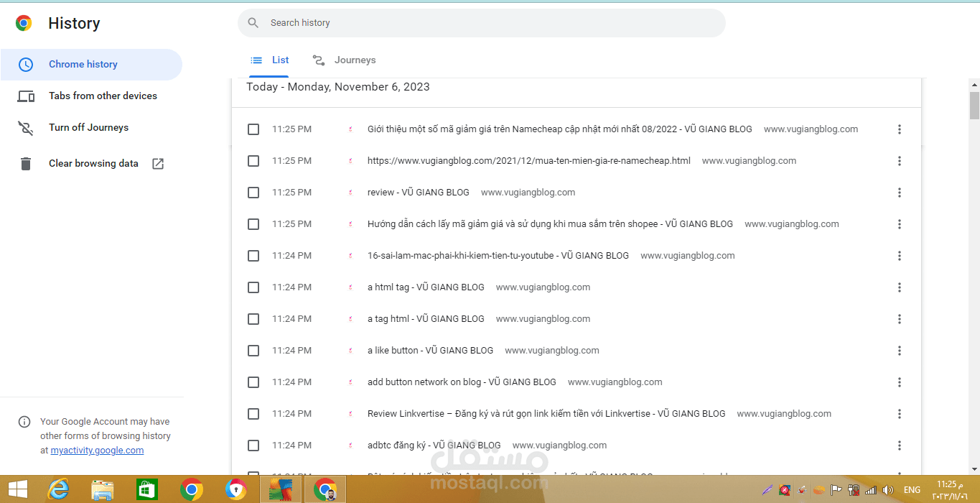Image resolution: width=980 pixels, height=503 pixels.
Task: Check the box for mua-ten-mien-gia-re-namecheap.html entry
Action: pos(253,161)
